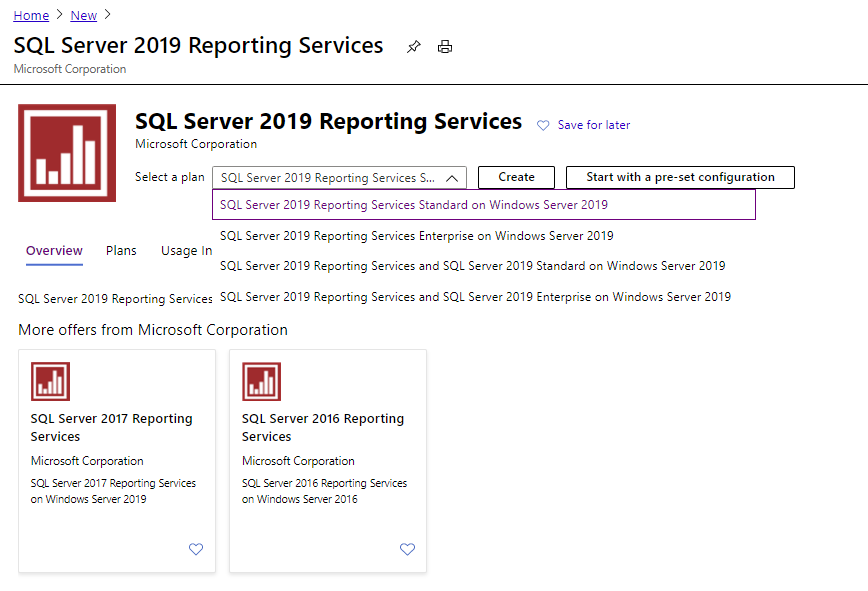
Task: Go to Home in the breadcrumb
Action: coord(31,15)
